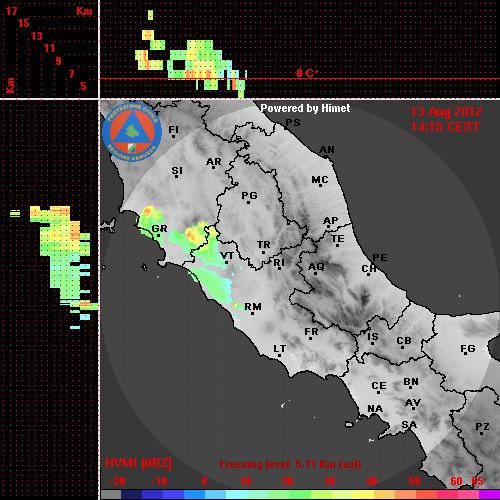Select the TR city label
The height and width of the screenshot is (500, 500).
tap(264, 245)
